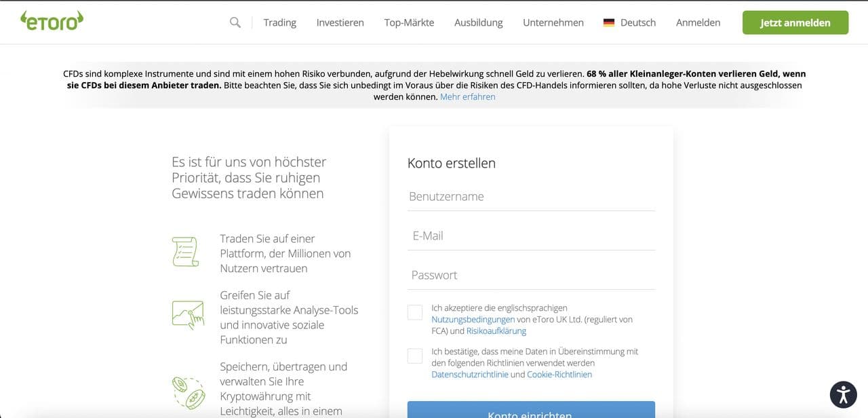The image size is (868, 418).
Task: Accept the Nutzungsbedingungen checkbox
Action: pos(415,312)
